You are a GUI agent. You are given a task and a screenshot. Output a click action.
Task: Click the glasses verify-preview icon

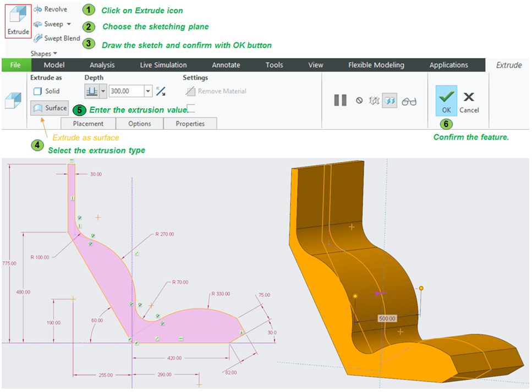[409, 101]
